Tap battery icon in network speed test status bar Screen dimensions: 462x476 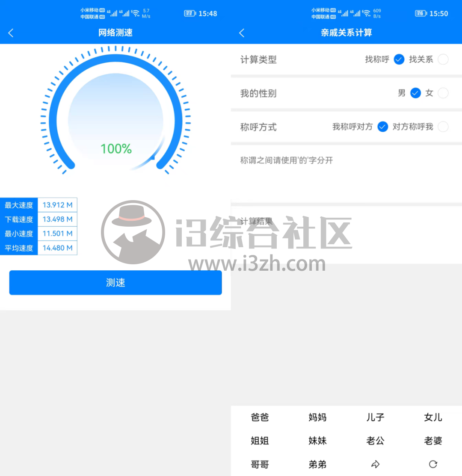pyautogui.click(x=190, y=13)
